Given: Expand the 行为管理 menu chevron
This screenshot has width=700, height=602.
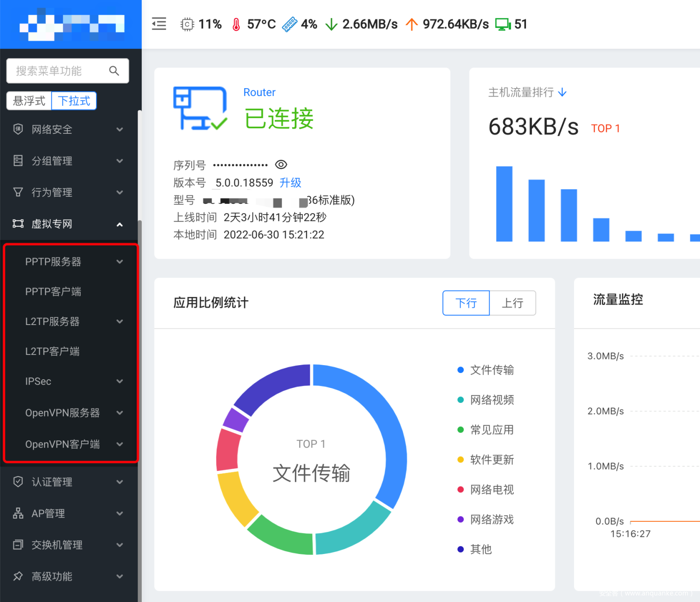Looking at the screenshot, I should [x=120, y=192].
